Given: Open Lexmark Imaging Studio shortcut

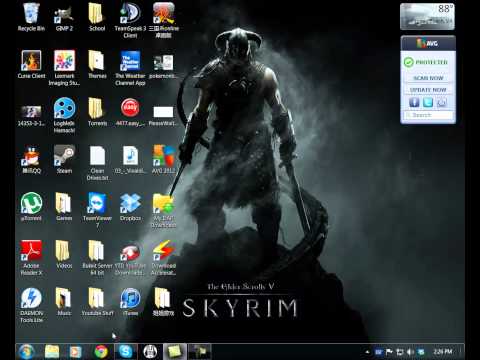Looking at the screenshot, I should point(64,68).
